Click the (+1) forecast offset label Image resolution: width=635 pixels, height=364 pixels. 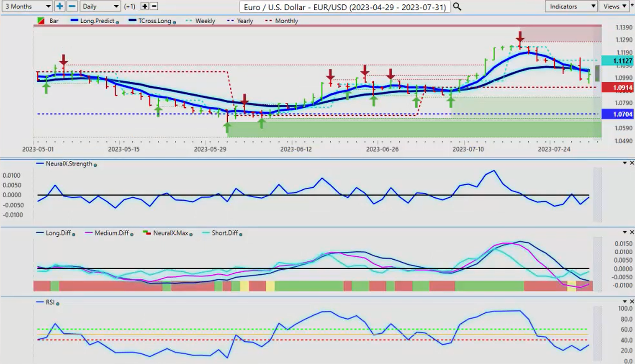click(x=130, y=6)
